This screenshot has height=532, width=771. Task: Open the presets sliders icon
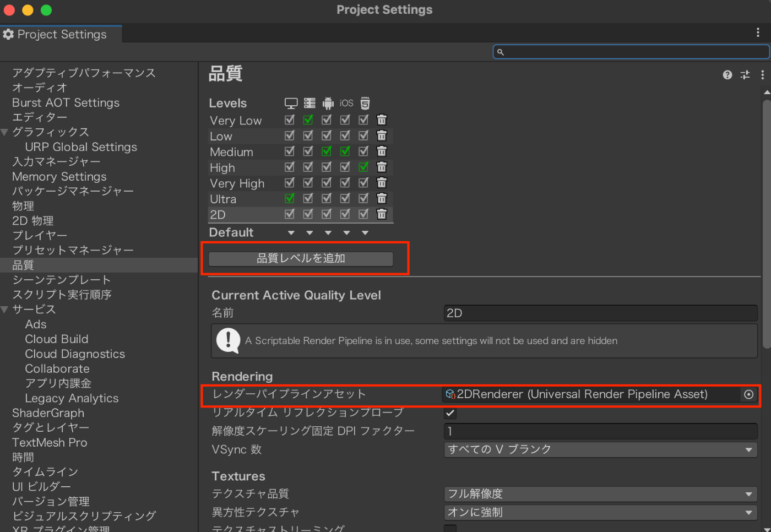pyautogui.click(x=745, y=75)
